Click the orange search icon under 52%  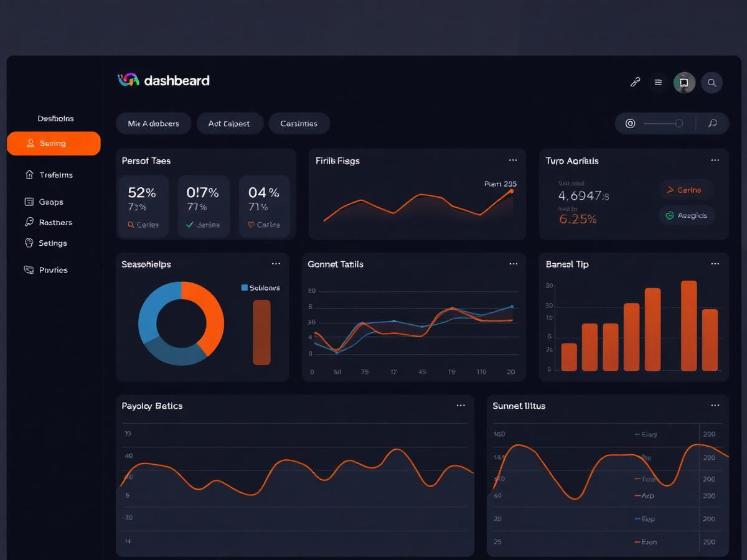(x=131, y=225)
